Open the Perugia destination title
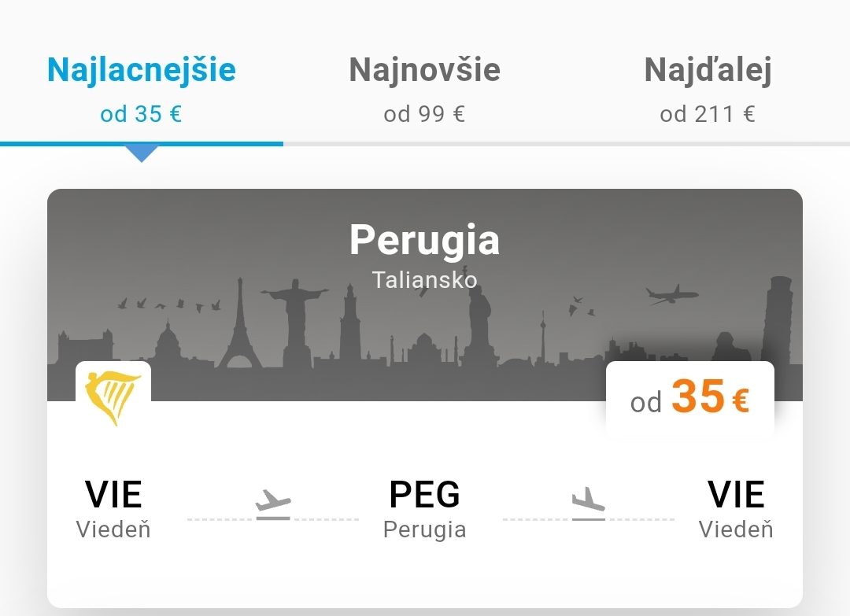The height and width of the screenshot is (616, 850). click(425, 238)
